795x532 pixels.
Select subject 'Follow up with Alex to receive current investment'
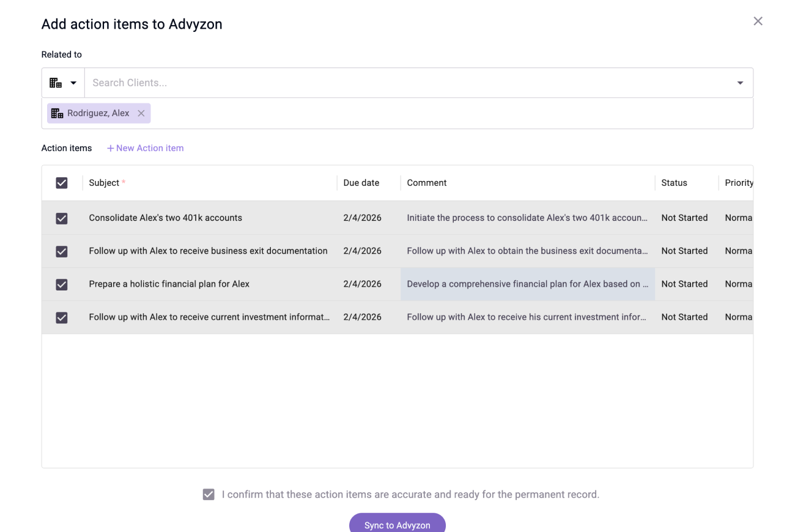[209, 317]
